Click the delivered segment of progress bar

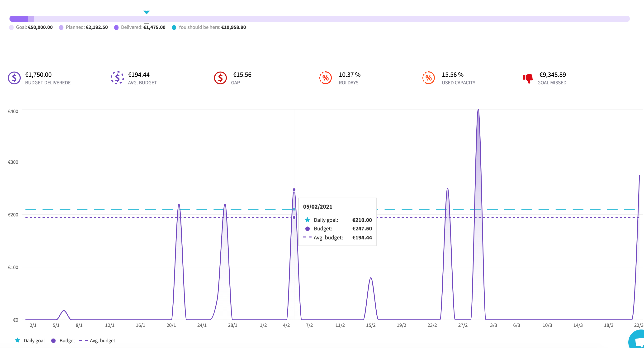pos(19,19)
